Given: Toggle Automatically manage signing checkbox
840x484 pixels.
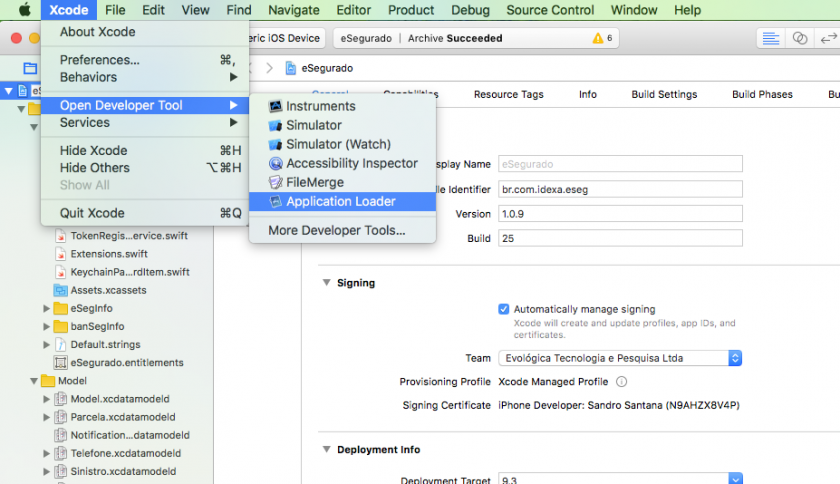Looking at the screenshot, I should (x=504, y=309).
